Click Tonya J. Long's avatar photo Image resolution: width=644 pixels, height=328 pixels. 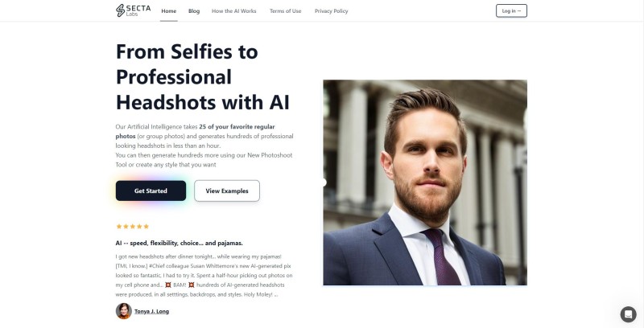124,311
